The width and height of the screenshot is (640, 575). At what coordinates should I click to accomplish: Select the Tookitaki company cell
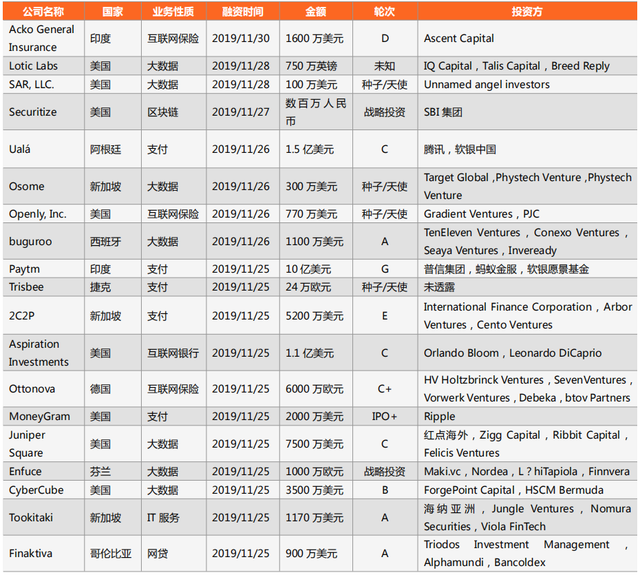coord(44,517)
